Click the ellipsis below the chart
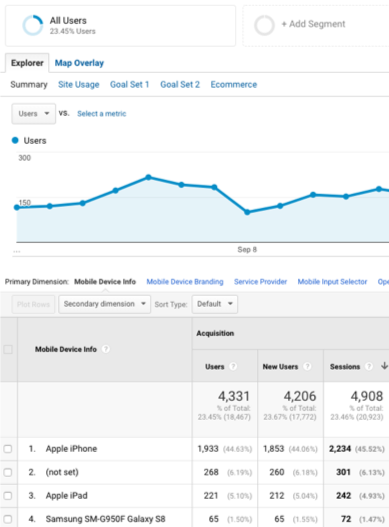 tap(17, 251)
